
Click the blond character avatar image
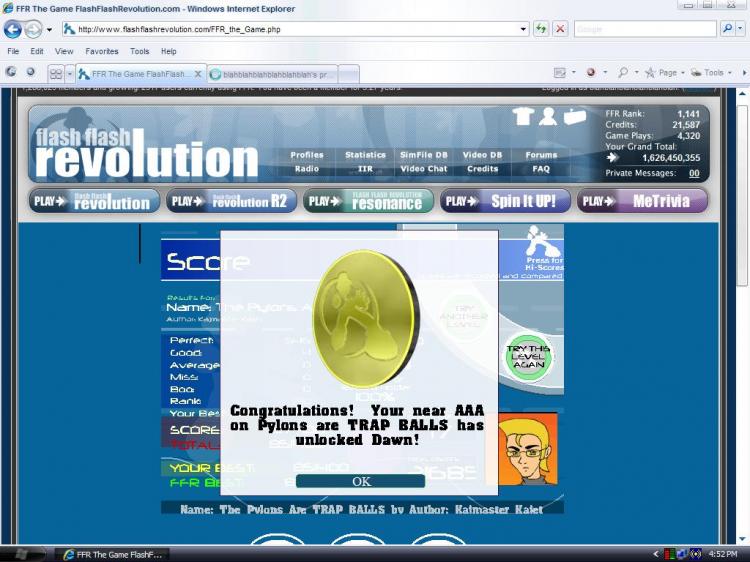coord(527,450)
